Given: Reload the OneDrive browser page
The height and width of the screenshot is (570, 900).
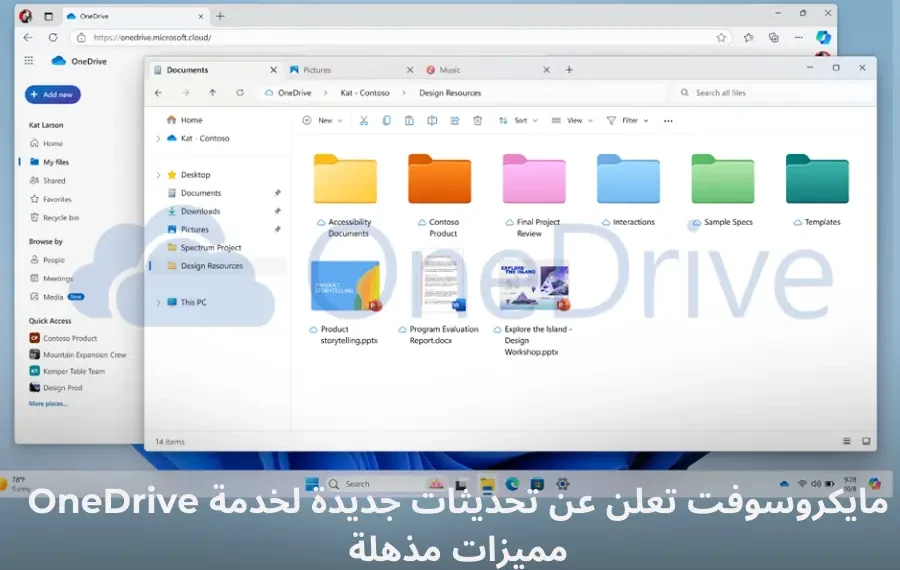Looking at the screenshot, I should click(x=53, y=37).
